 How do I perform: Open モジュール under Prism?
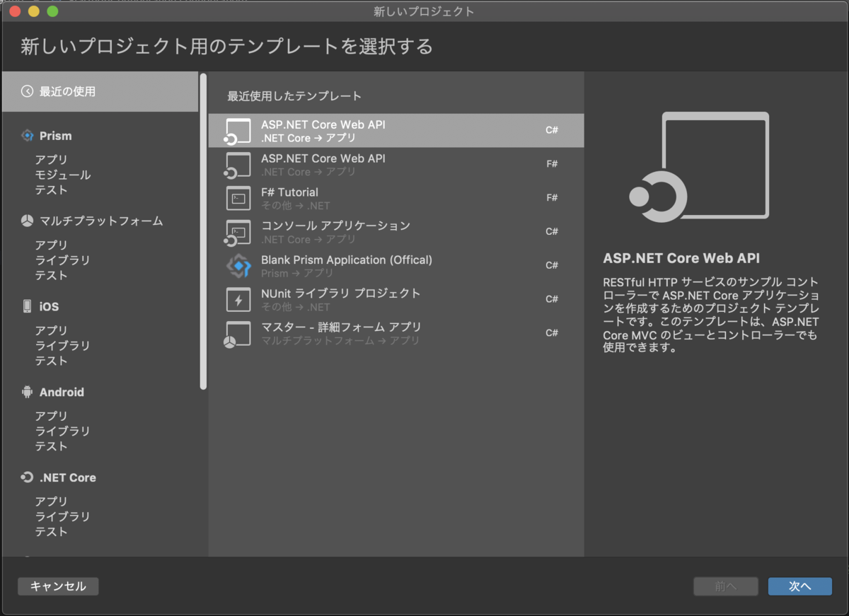tap(63, 175)
